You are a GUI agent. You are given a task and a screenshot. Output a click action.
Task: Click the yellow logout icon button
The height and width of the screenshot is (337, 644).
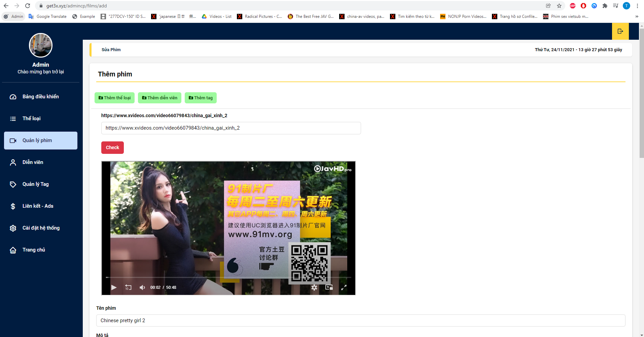[x=620, y=31]
